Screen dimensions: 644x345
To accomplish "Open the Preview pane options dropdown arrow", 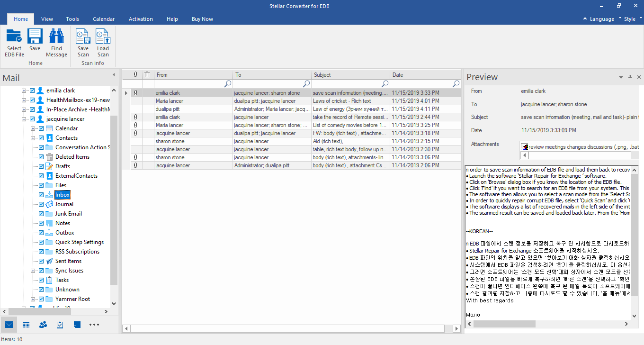I will [621, 77].
